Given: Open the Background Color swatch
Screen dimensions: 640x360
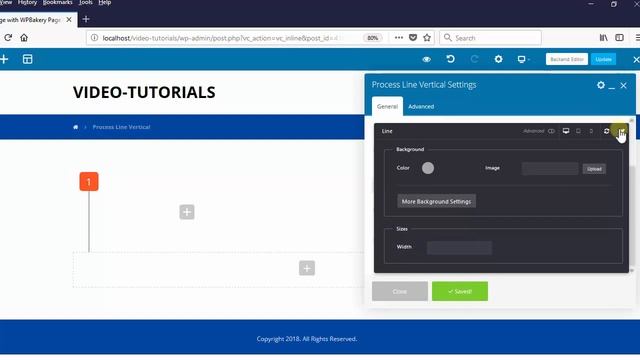Looking at the screenshot, I should coord(428,168).
